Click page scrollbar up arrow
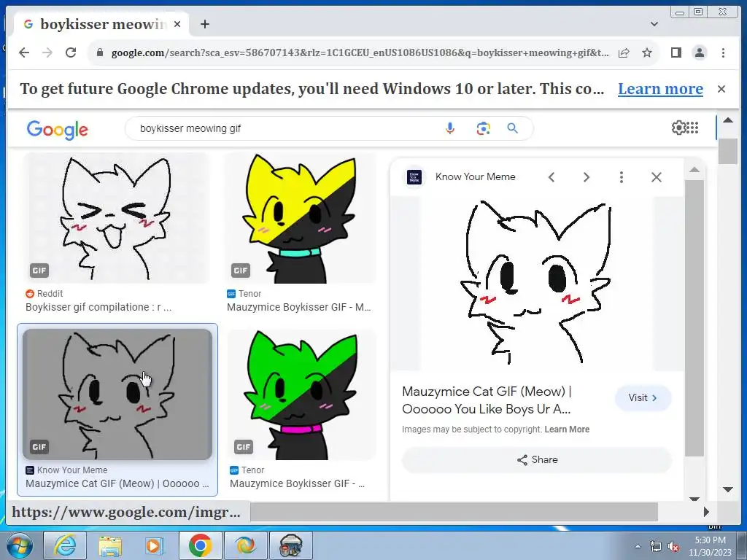747x560 pixels. (728, 120)
